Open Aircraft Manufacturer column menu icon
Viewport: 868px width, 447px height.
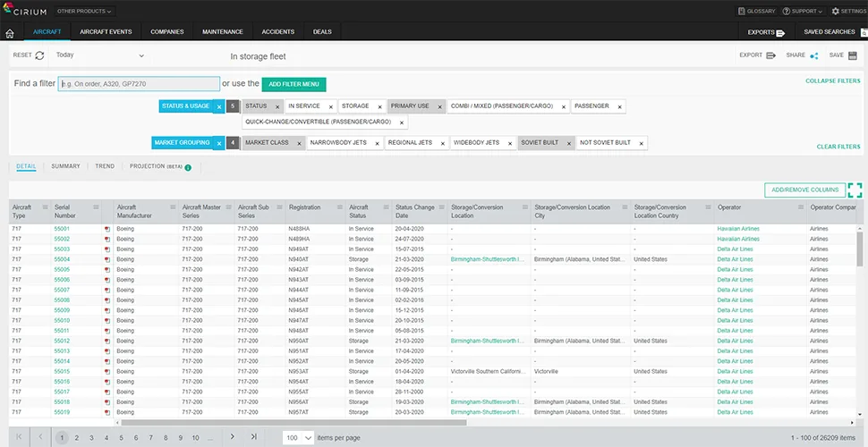coord(171,207)
